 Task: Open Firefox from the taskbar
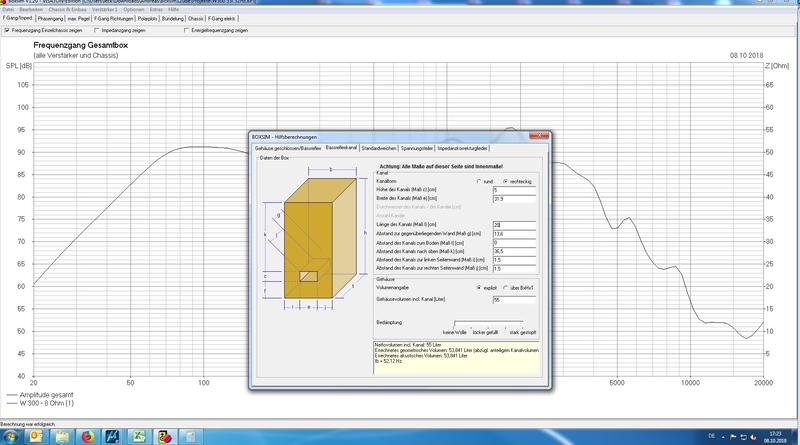[87, 436]
